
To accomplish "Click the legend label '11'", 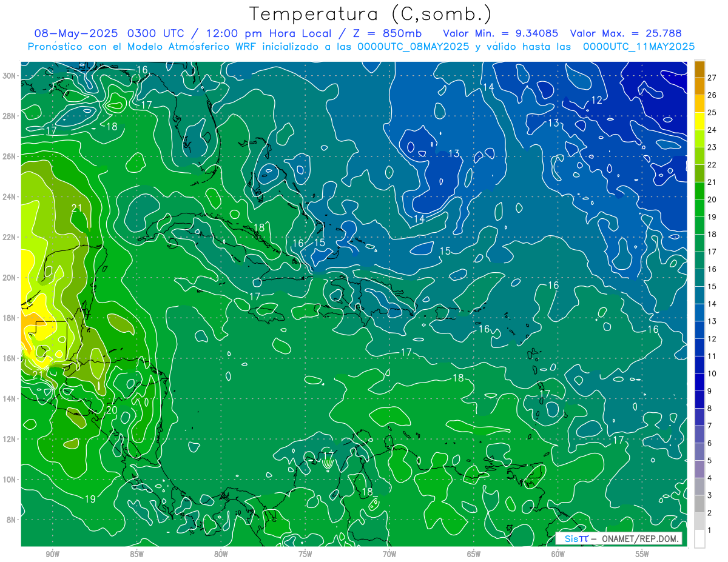I will coord(712,356).
